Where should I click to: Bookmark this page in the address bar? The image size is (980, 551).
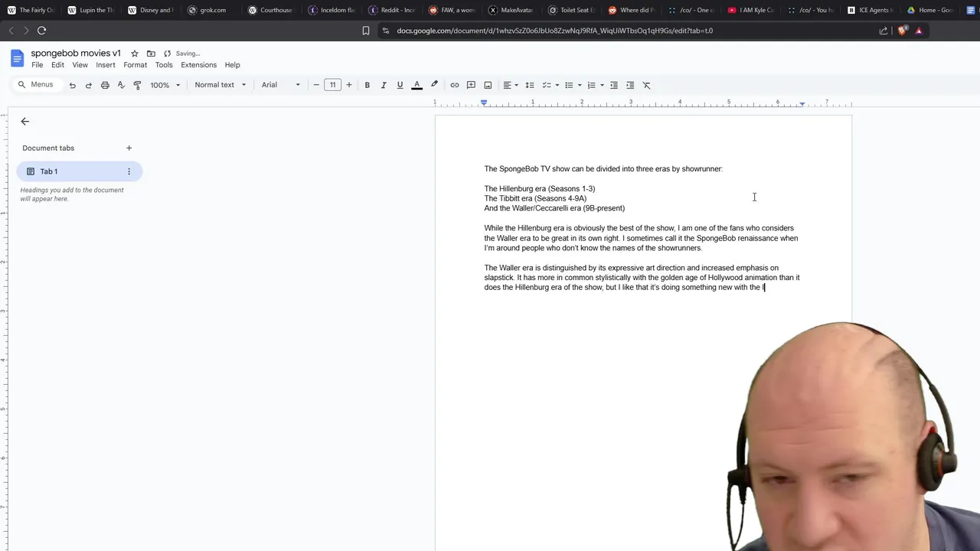click(x=366, y=31)
